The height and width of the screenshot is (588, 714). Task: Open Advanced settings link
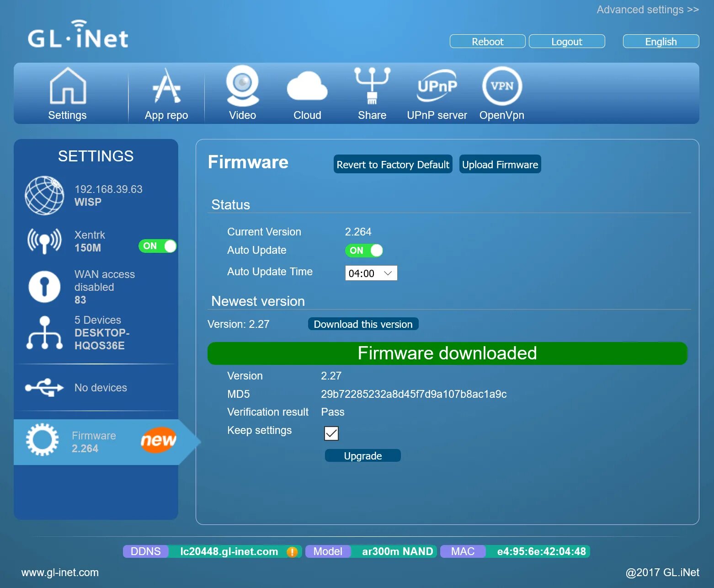pyautogui.click(x=648, y=10)
